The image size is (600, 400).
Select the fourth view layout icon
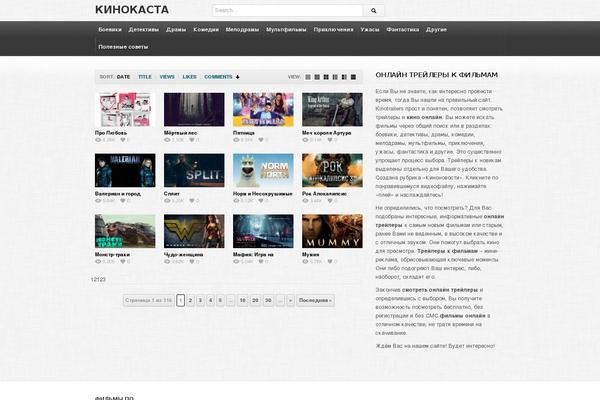[x=335, y=77]
